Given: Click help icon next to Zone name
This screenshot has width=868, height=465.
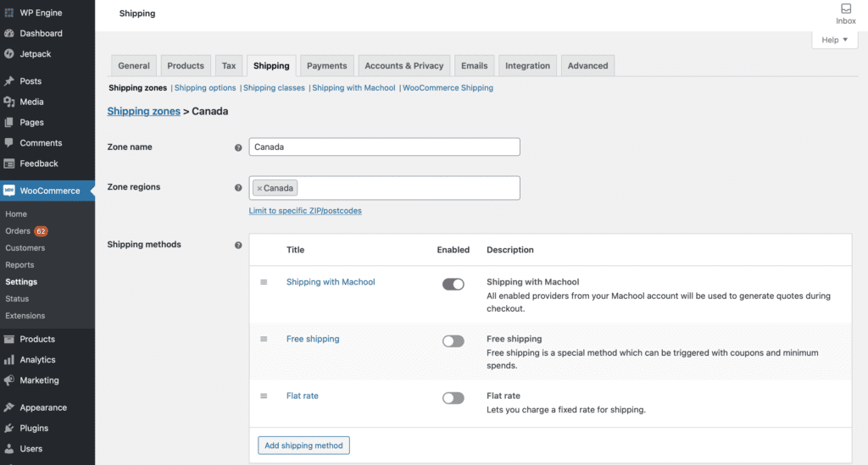Looking at the screenshot, I should click(238, 147).
